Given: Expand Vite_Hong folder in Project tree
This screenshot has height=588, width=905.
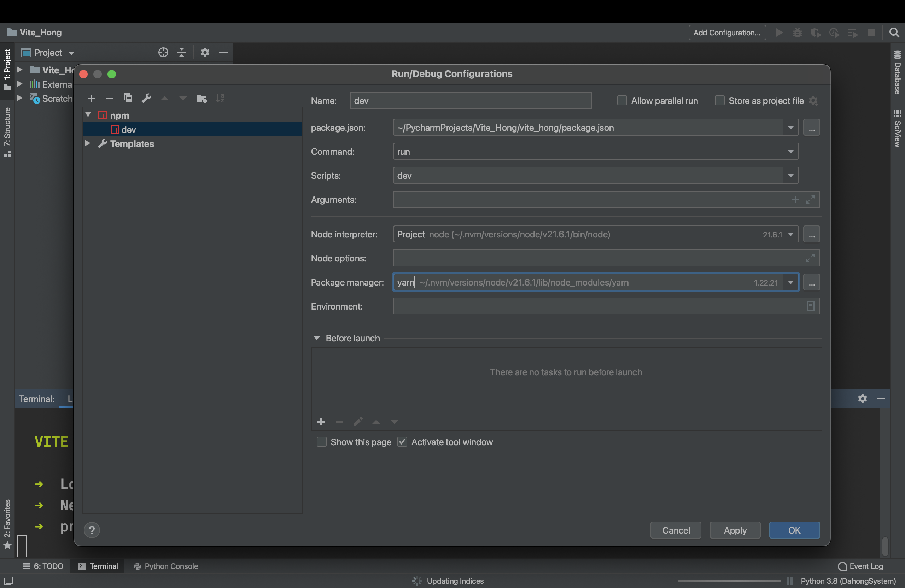Looking at the screenshot, I should pyautogui.click(x=19, y=70).
